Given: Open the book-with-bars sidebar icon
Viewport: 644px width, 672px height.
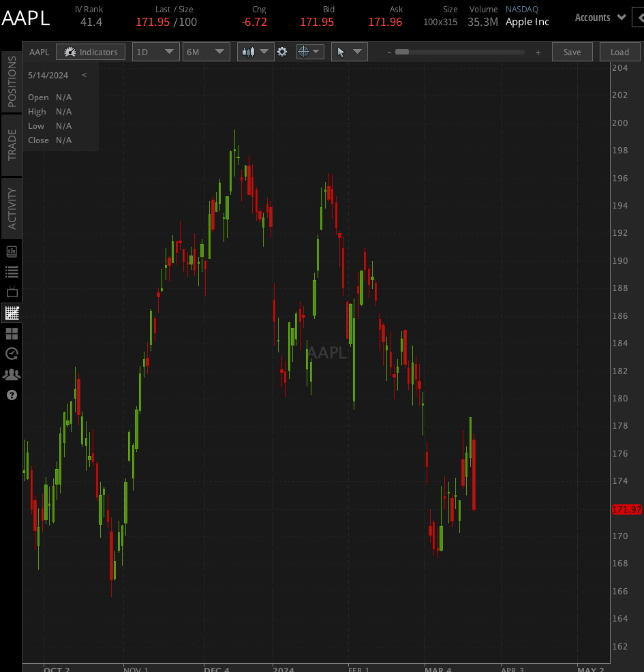Looking at the screenshot, I should click(12, 251).
